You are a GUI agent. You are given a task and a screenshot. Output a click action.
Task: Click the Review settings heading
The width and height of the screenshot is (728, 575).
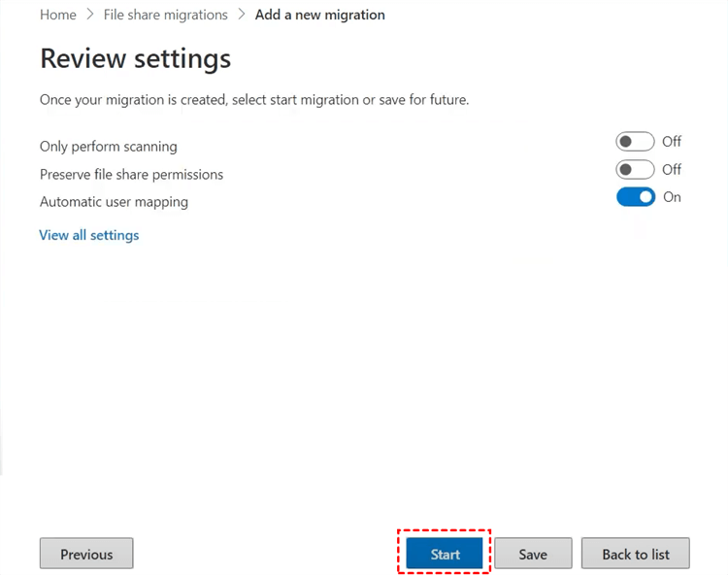point(135,59)
